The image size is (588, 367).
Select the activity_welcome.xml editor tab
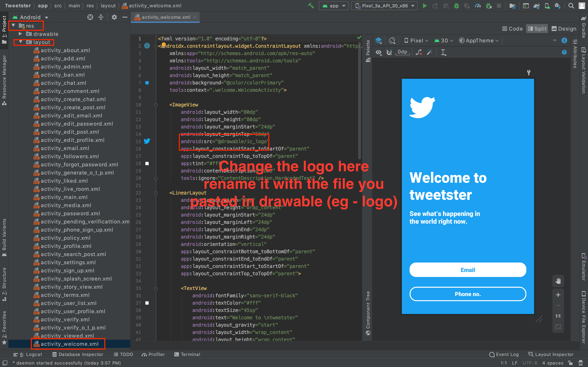166,17
